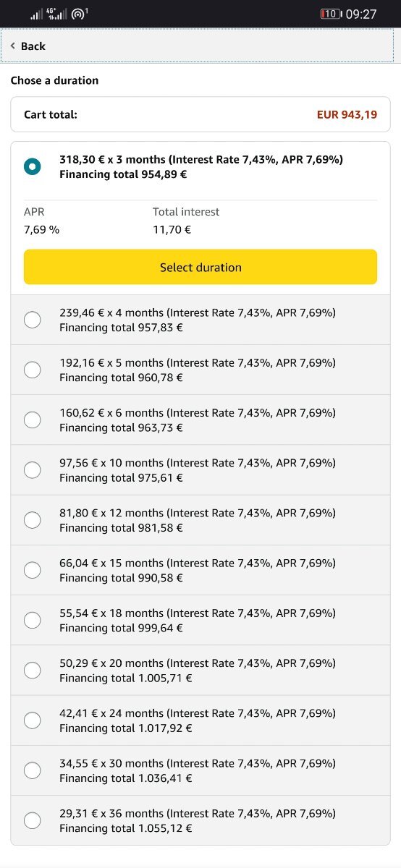Tap the 4G signal strength icon
401x868 pixels.
coord(56,13)
